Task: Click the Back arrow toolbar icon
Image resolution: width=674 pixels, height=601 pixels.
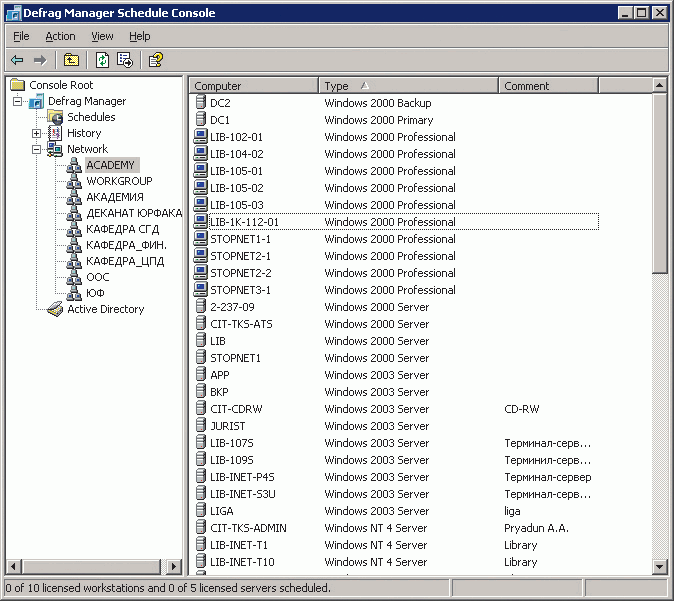Action: point(17,60)
